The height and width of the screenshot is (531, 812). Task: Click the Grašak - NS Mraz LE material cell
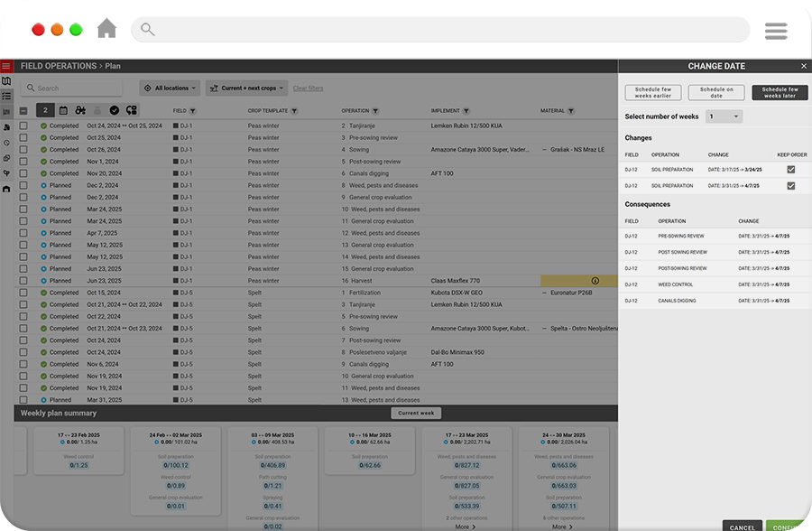(x=577, y=149)
